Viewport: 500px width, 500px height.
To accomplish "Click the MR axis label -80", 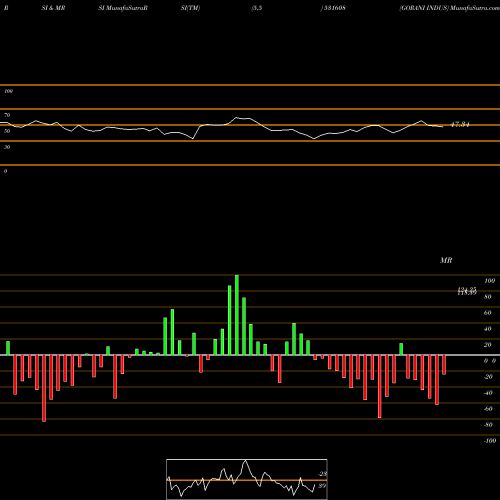I will tap(488, 425).
